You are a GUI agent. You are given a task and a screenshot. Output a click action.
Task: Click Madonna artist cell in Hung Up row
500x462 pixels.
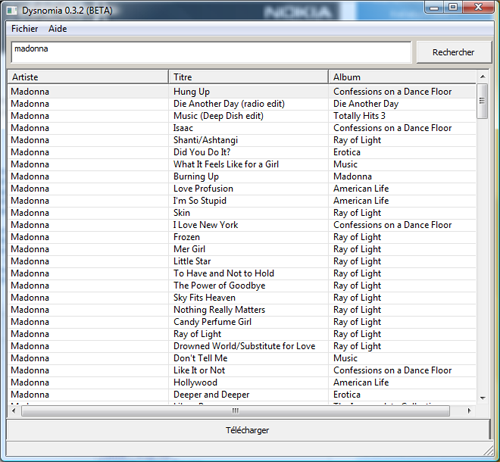point(30,92)
